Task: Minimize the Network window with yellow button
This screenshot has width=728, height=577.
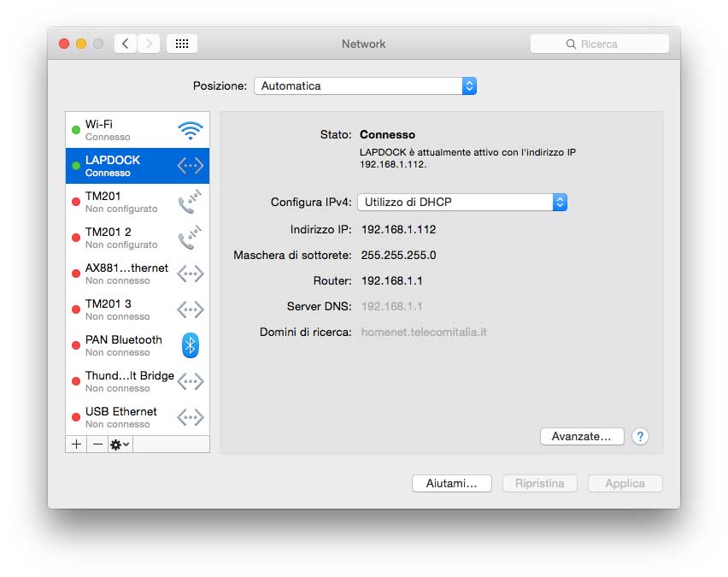Action: click(81, 44)
